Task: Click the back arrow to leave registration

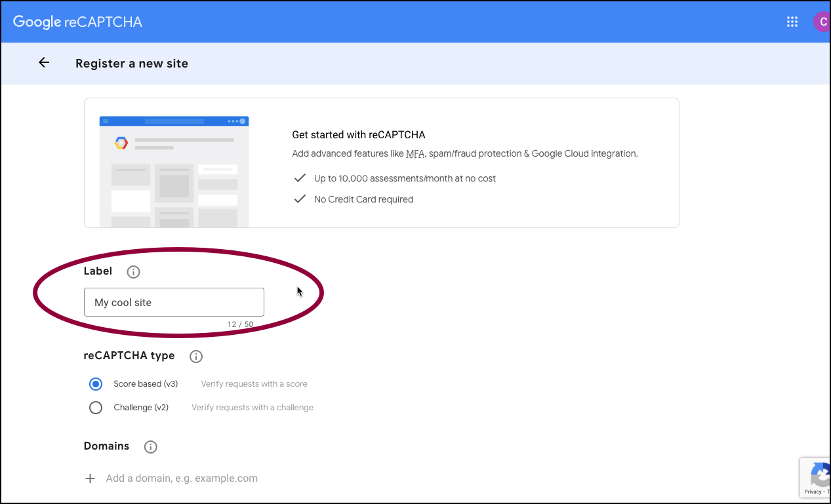Action: point(43,62)
